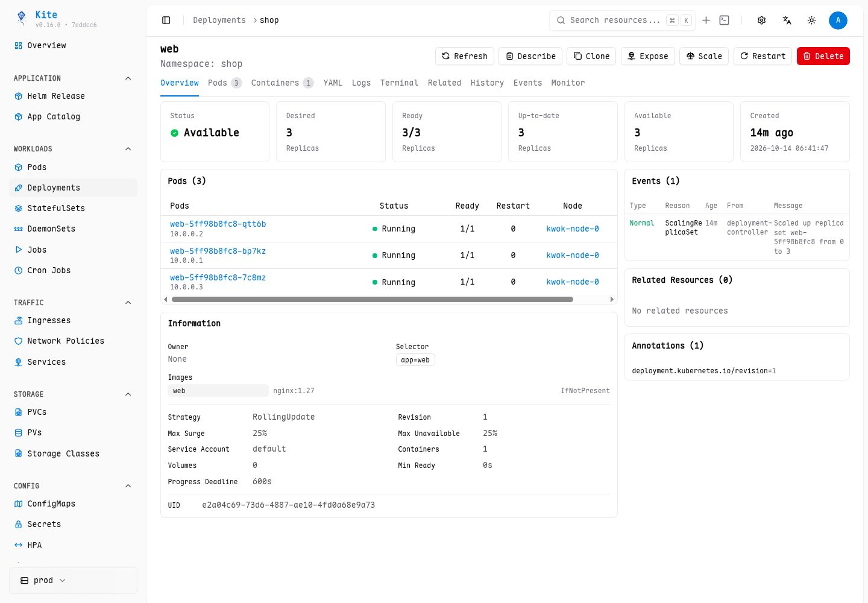Click the Refresh button
The image size is (868, 603).
[465, 56]
